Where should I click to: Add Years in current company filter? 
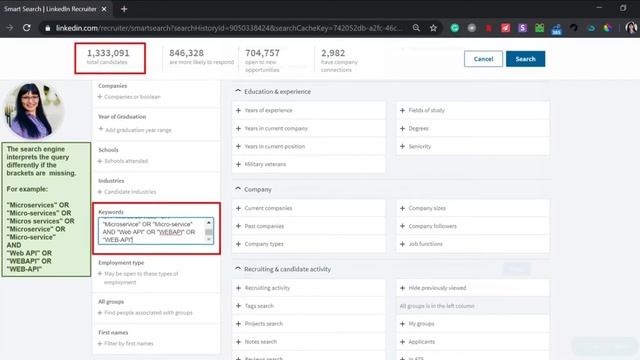(x=309, y=128)
